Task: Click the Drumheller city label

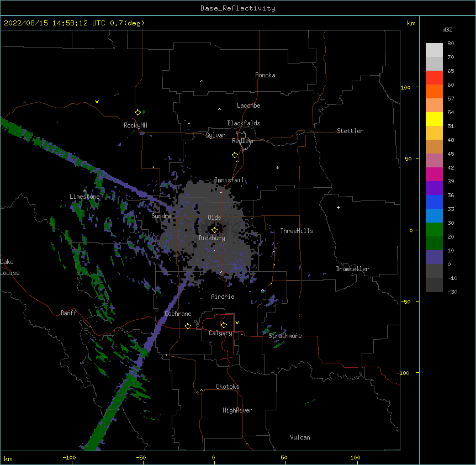Action: tap(352, 269)
